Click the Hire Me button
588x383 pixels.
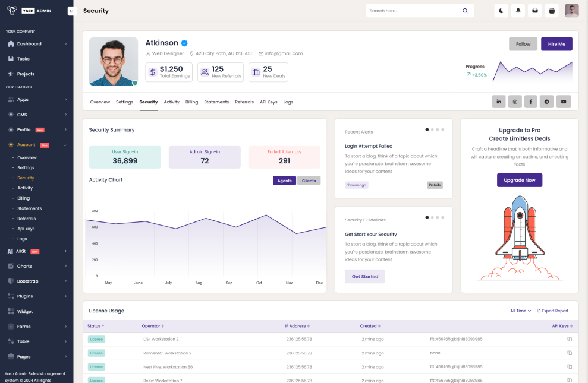556,44
